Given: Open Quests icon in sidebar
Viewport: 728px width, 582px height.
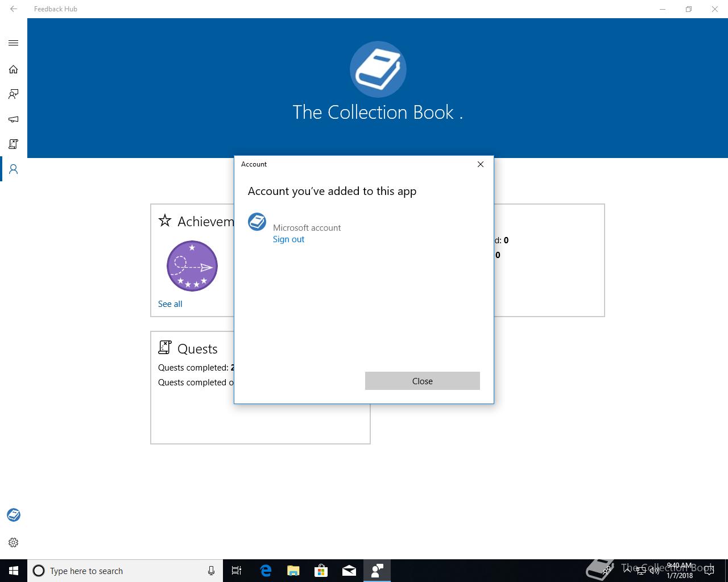Looking at the screenshot, I should [14, 144].
